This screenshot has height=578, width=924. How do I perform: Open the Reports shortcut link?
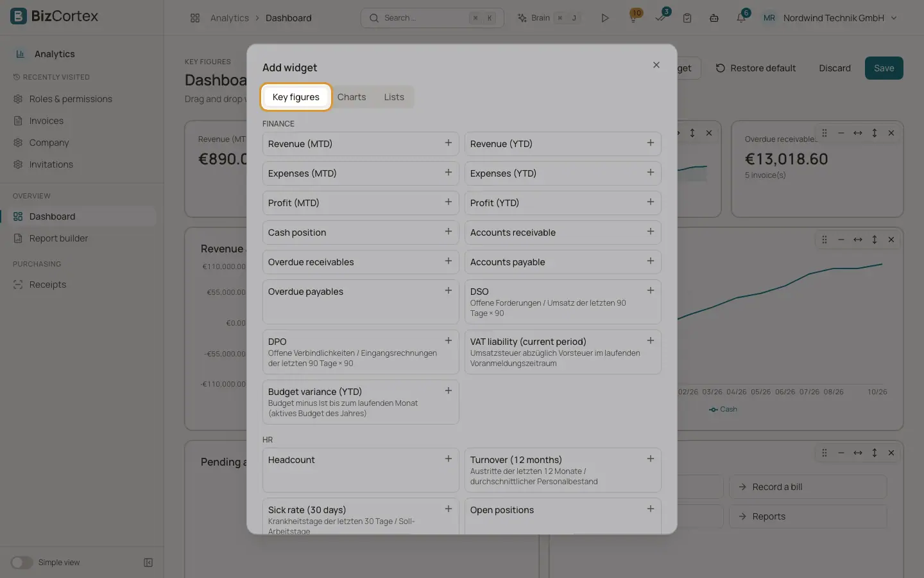click(808, 516)
